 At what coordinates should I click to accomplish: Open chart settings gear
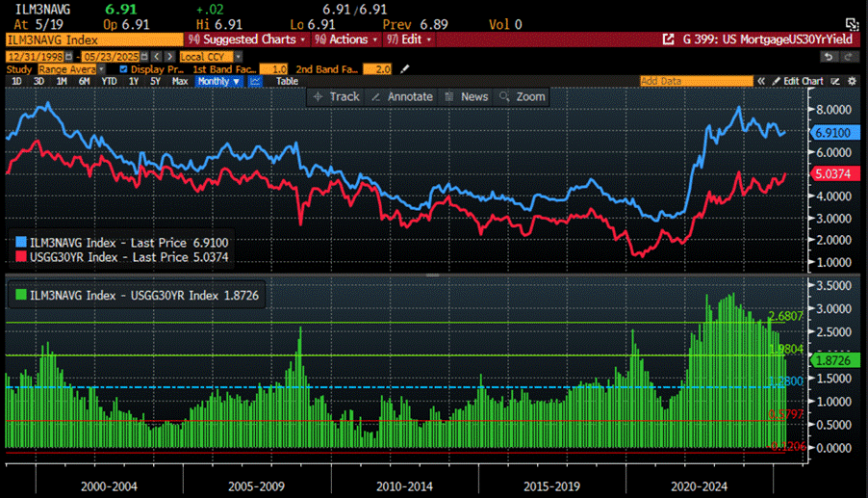852,82
